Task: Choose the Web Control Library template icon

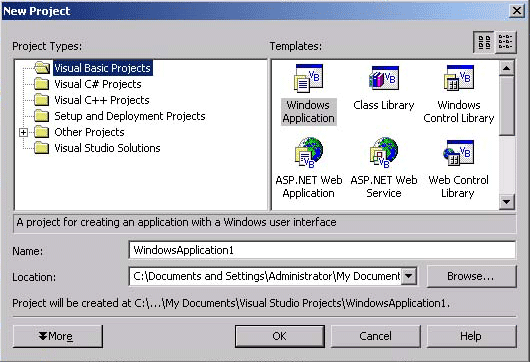Action: [x=459, y=153]
